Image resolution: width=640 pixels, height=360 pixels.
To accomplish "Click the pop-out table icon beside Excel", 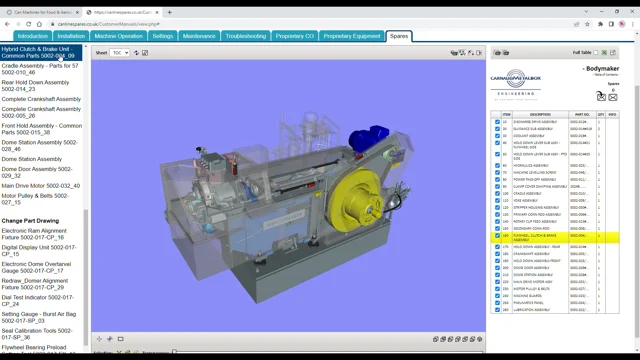I will point(613,52).
